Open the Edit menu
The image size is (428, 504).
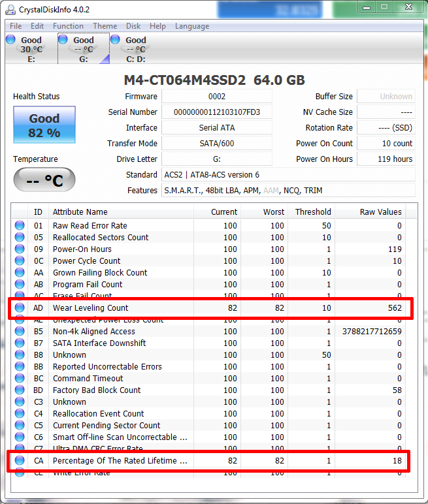(x=37, y=26)
